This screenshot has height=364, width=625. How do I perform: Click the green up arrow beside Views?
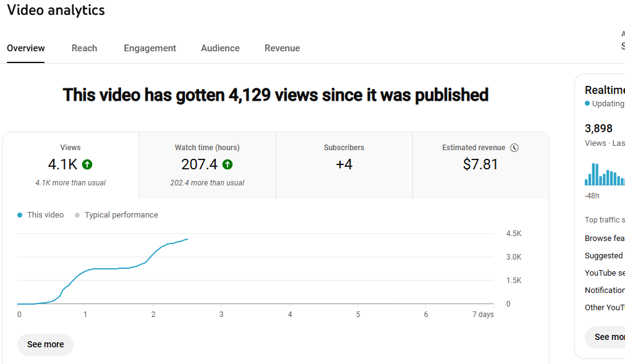click(87, 164)
